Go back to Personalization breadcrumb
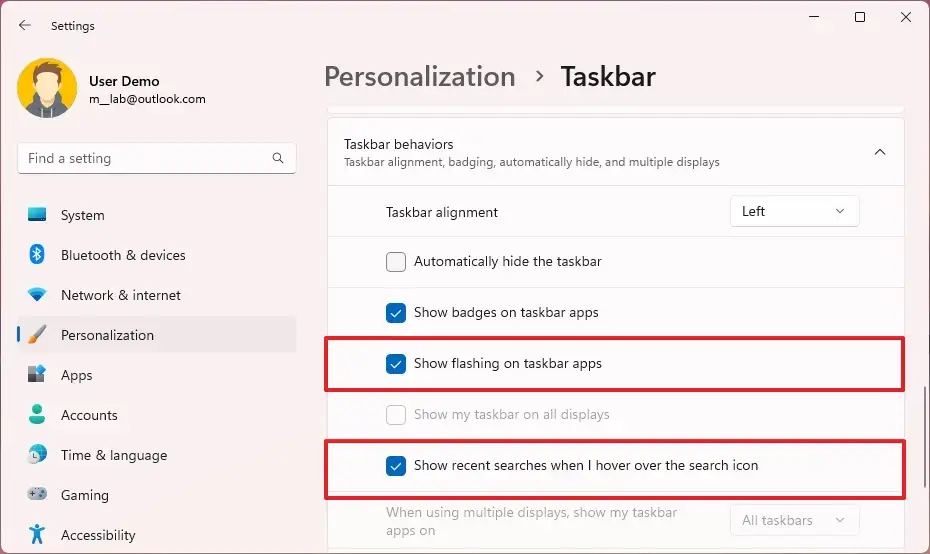930x554 pixels. (x=419, y=77)
